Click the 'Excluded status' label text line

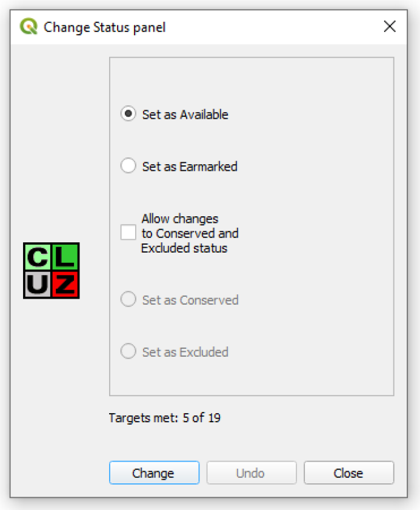184,248
